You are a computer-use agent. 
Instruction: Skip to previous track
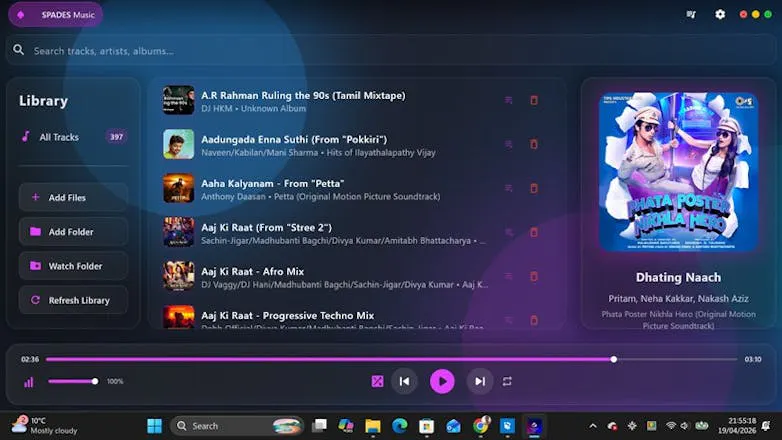click(404, 381)
